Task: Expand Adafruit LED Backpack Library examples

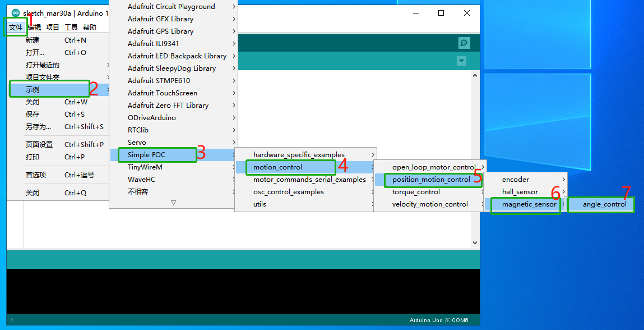Action: [174, 56]
